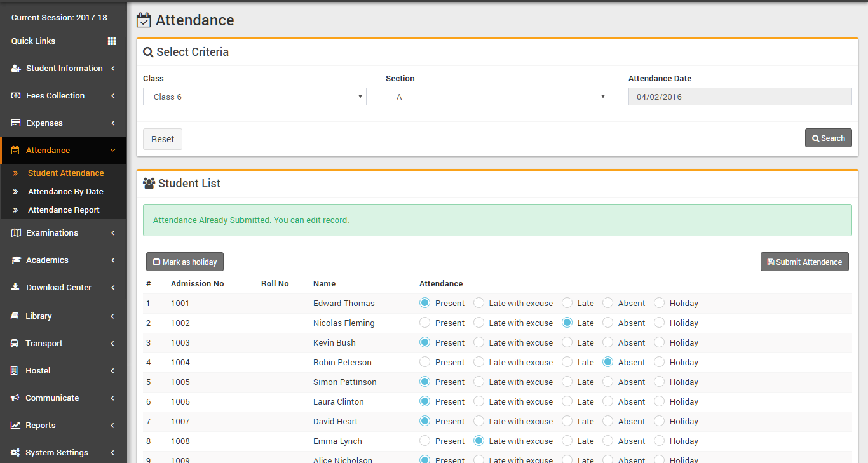
Task: Open the Class dropdown
Action: (254, 97)
